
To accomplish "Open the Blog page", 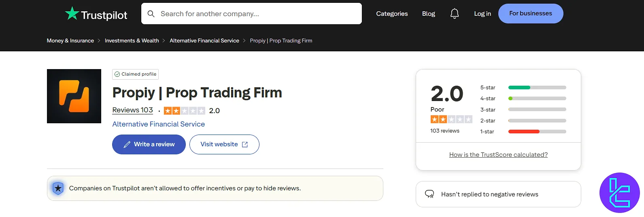I will click(428, 14).
